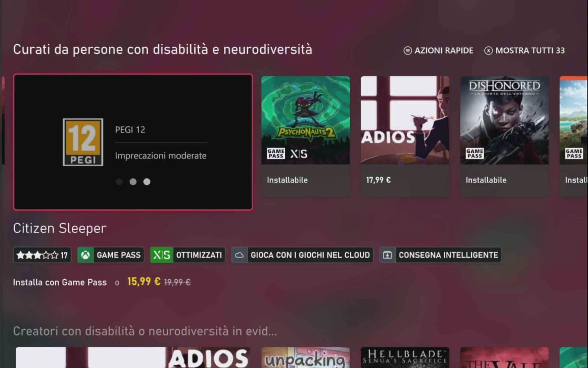Open the Psychonauts 2 game tile
Image resolution: width=588 pixels, height=368 pixels.
[x=305, y=136]
